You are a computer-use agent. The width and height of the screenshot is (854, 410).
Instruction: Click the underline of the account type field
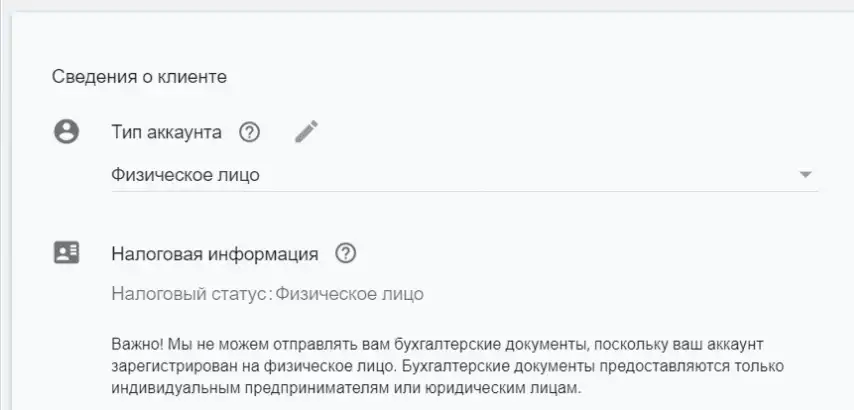(x=465, y=191)
